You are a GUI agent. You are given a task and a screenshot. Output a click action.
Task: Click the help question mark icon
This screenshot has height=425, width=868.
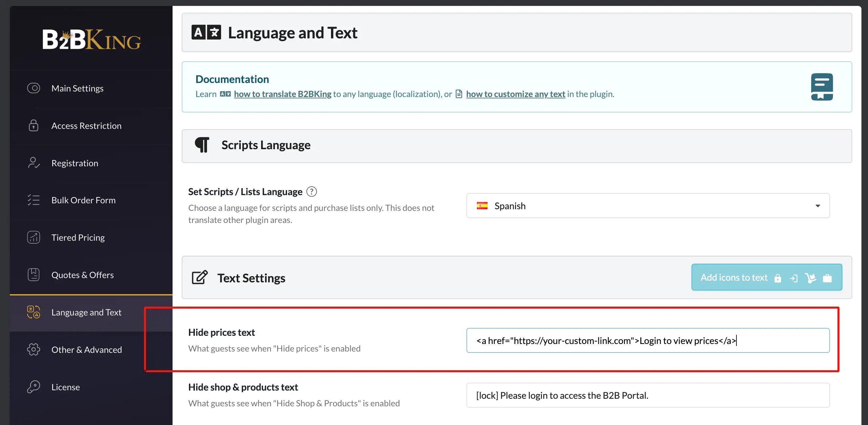click(311, 192)
